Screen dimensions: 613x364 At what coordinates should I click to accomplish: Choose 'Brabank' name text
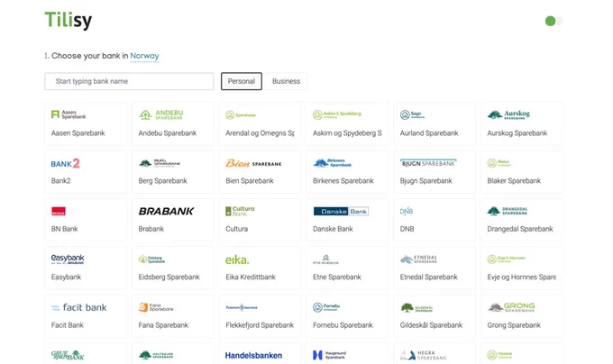(151, 229)
